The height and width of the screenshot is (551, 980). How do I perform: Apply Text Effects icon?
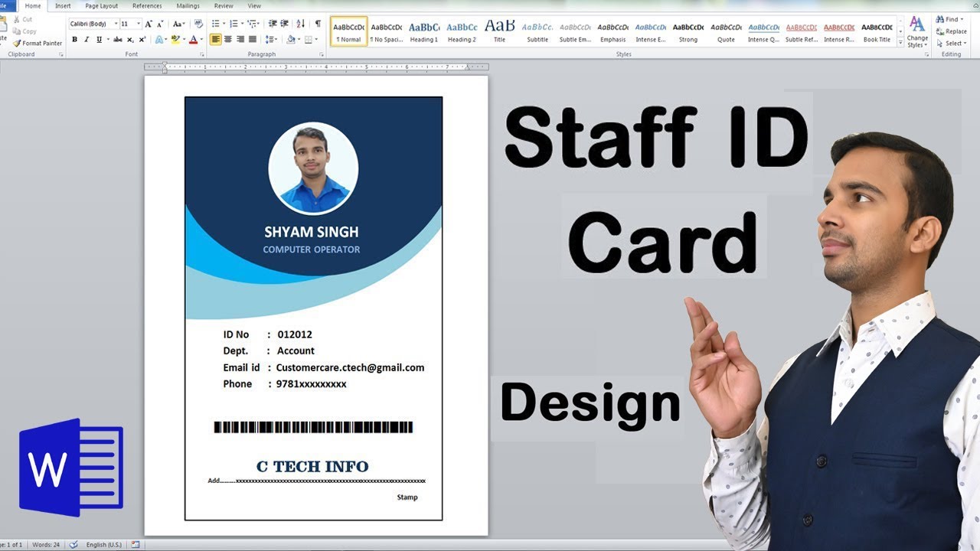[159, 39]
